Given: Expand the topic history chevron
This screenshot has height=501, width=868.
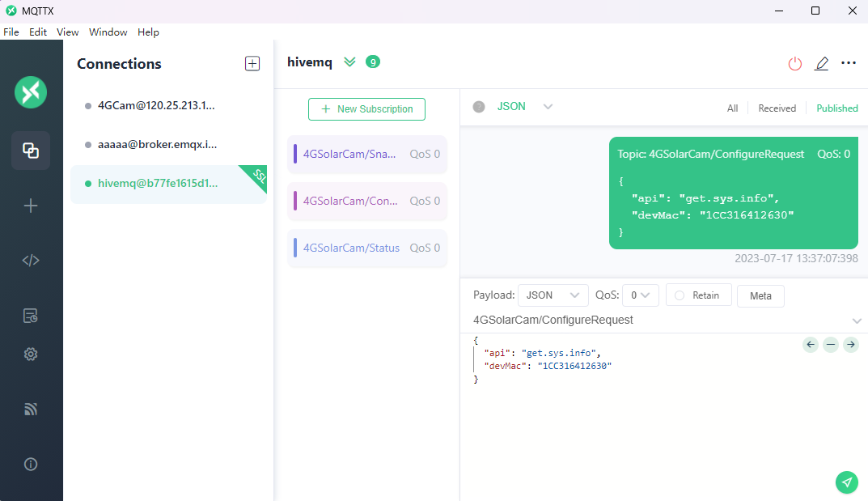Looking at the screenshot, I should click(857, 321).
